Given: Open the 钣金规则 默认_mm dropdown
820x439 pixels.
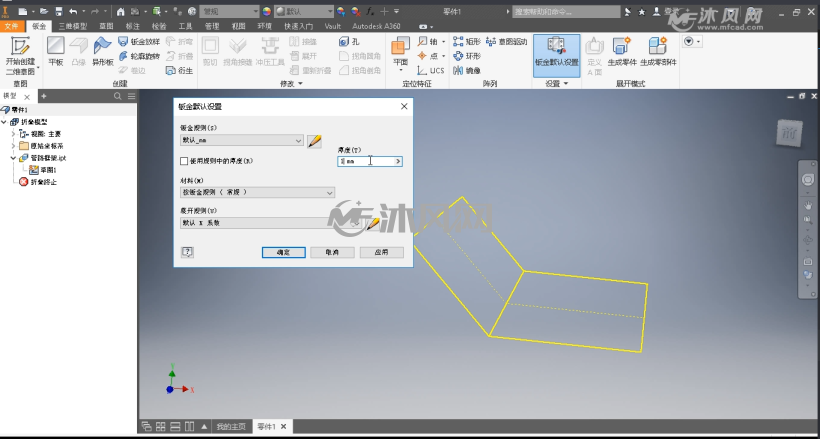Looking at the screenshot, I should pyautogui.click(x=242, y=140).
